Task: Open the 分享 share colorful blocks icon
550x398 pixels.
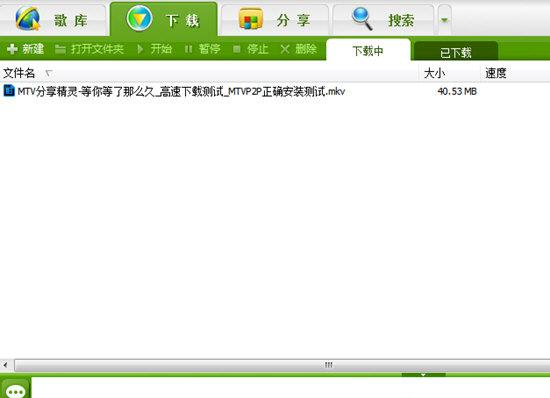Action: click(x=251, y=19)
